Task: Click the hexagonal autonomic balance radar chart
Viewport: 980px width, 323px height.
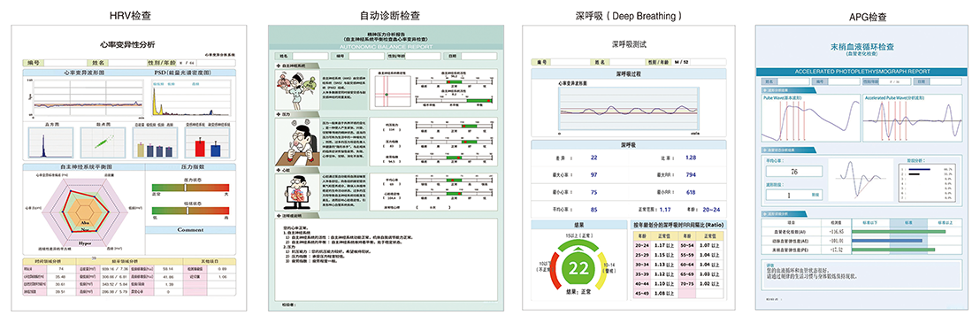Action: pyautogui.click(x=84, y=211)
